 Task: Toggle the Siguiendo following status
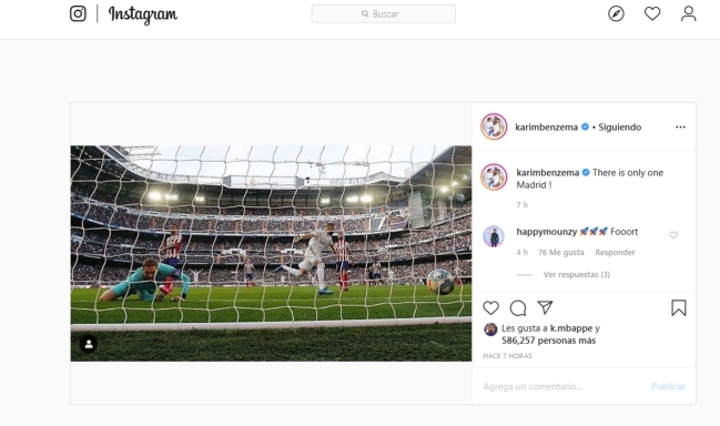619,127
